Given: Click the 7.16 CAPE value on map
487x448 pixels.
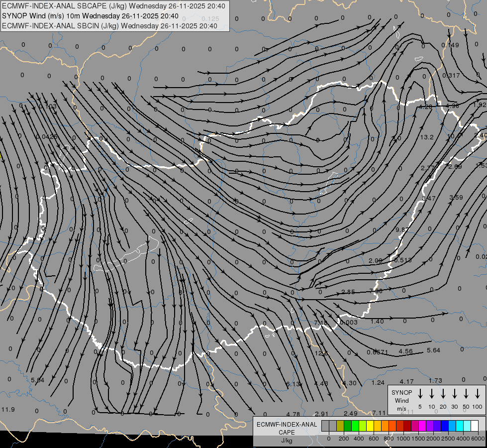Looking at the screenshot, I should [x=320, y=323].
